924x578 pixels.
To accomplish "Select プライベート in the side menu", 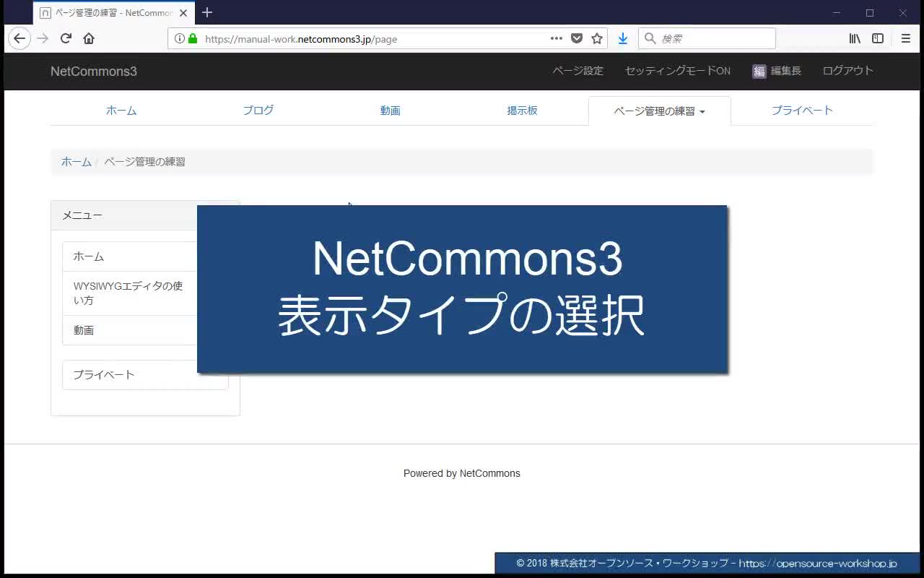I will [x=145, y=375].
